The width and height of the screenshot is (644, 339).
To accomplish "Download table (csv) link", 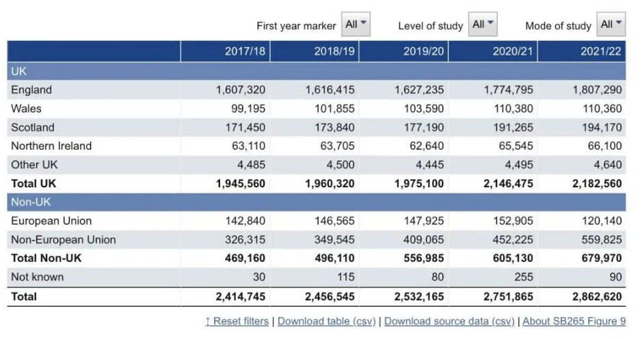I will pyautogui.click(x=327, y=321).
